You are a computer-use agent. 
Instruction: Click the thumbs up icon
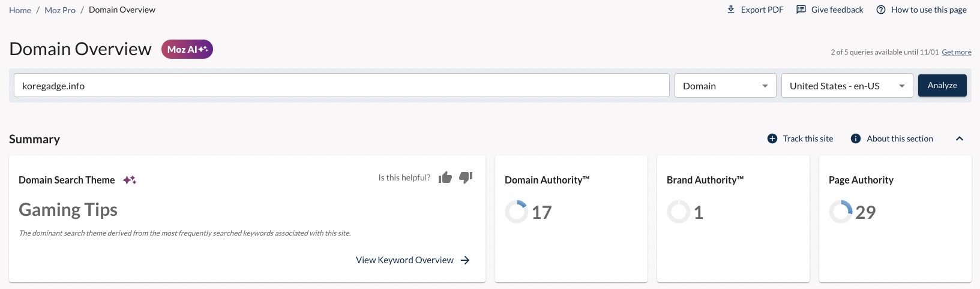coord(445,177)
